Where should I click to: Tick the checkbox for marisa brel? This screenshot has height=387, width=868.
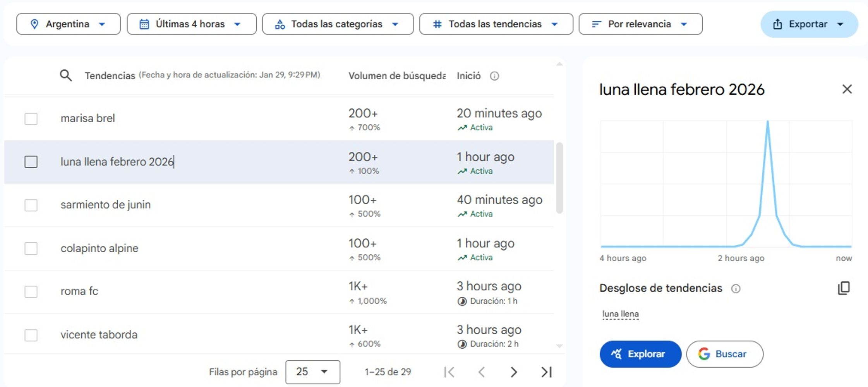tap(31, 118)
